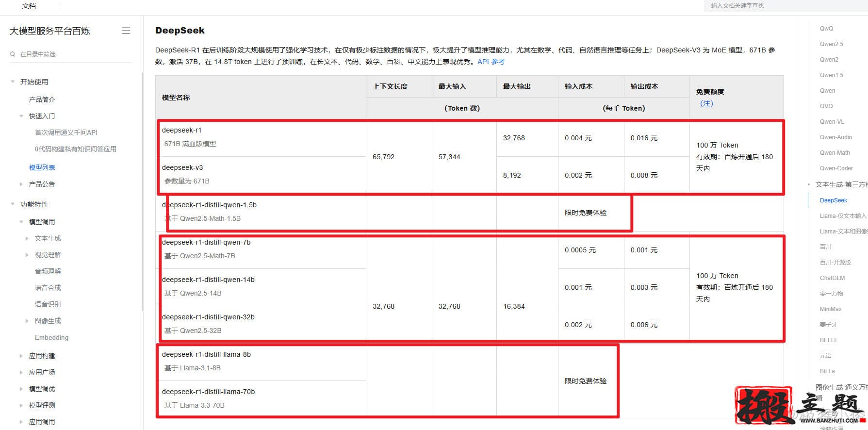
Task: Expand the 图像生成 tree node
Action: tap(27, 321)
